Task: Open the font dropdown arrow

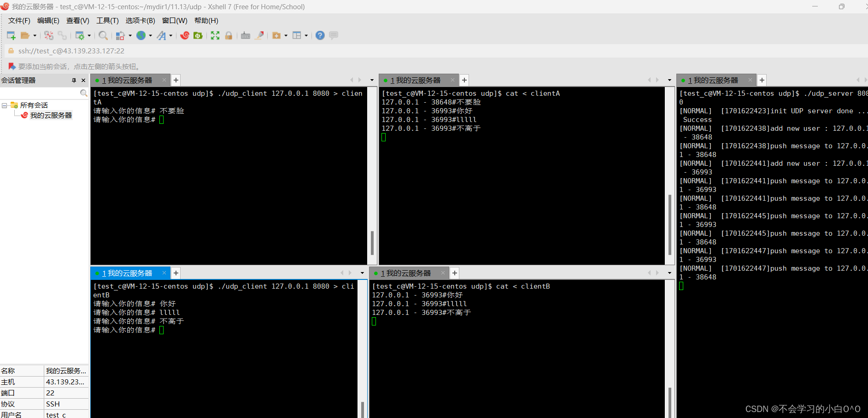Action: [x=170, y=35]
